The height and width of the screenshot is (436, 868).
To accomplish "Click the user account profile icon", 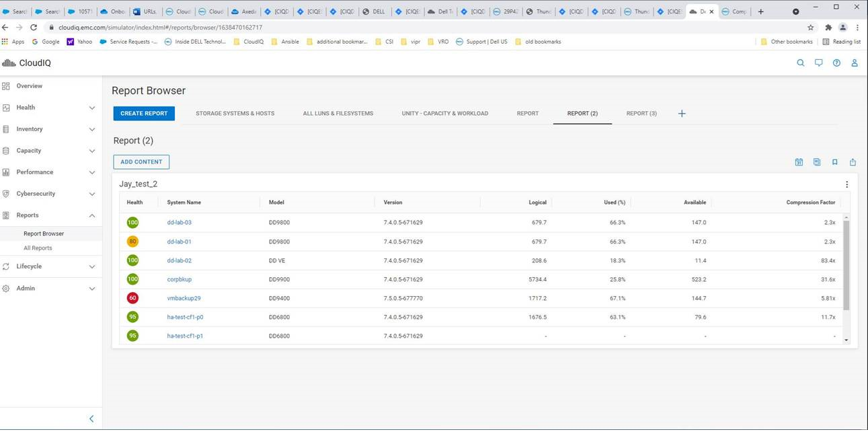I will point(855,63).
